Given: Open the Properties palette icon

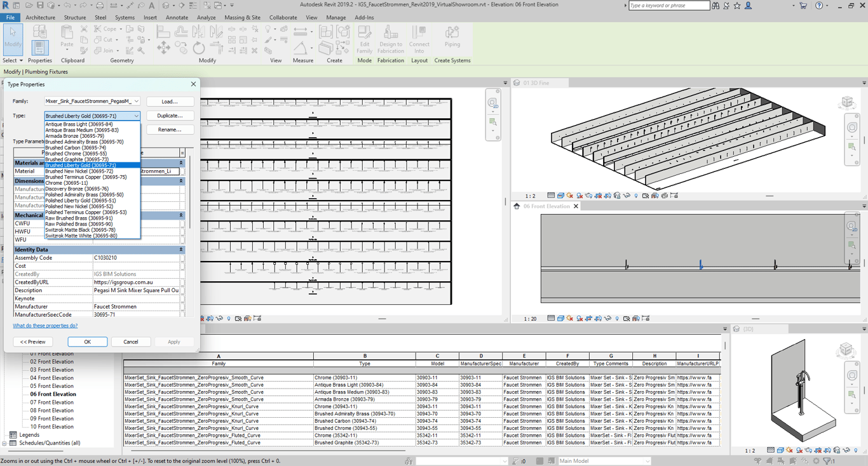Looking at the screenshot, I should (x=39, y=48).
